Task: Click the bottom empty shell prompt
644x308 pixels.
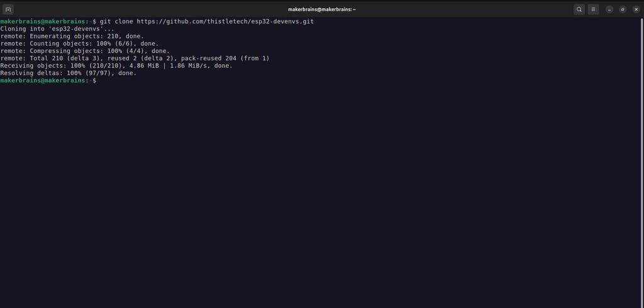Action: pos(48,80)
